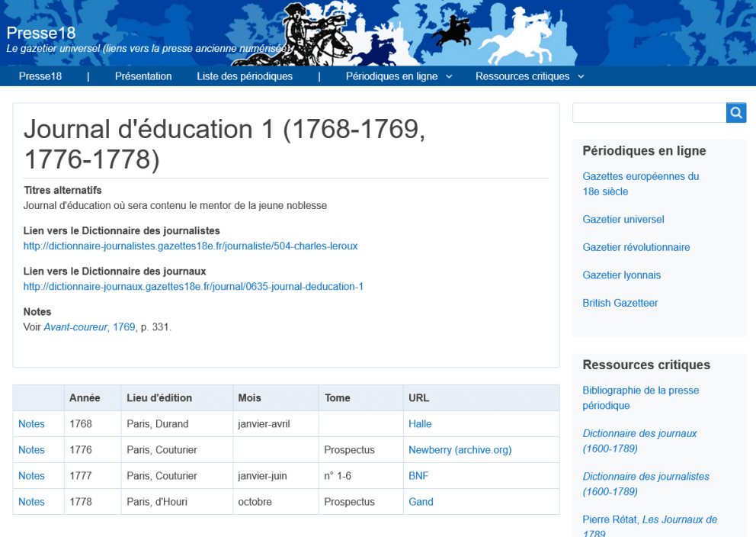
Task: Open Bibliographie de la presse périodique link
Action: coord(640,397)
